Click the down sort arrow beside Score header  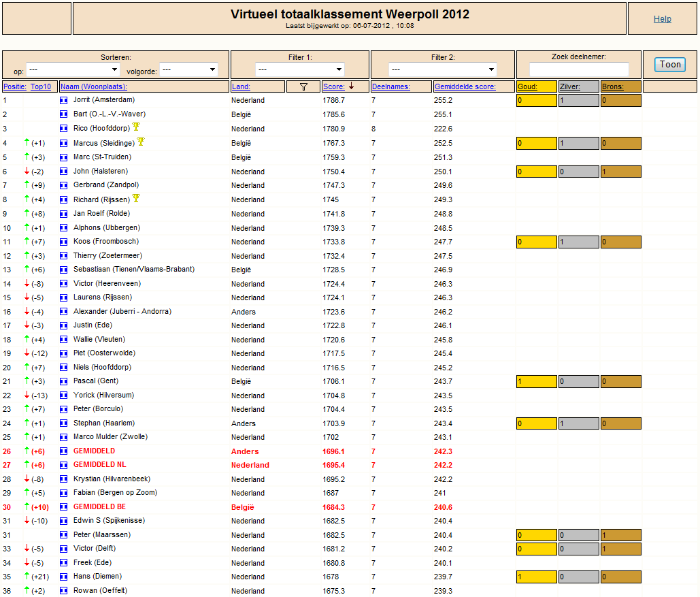click(x=351, y=86)
